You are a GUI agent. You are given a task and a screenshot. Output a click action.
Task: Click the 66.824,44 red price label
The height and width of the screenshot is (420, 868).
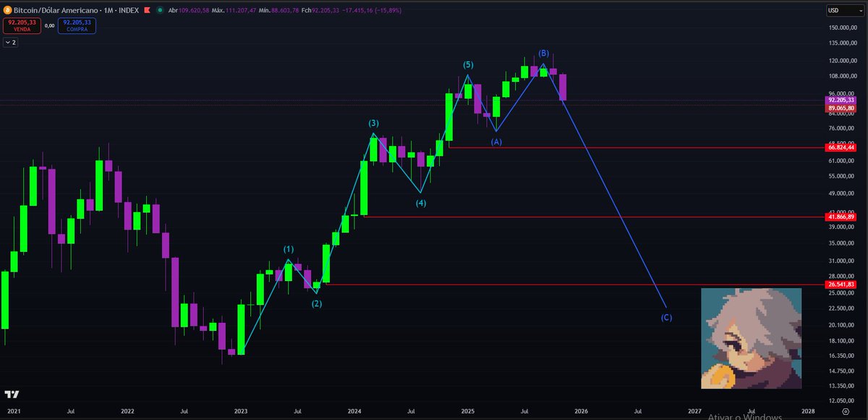coord(842,147)
